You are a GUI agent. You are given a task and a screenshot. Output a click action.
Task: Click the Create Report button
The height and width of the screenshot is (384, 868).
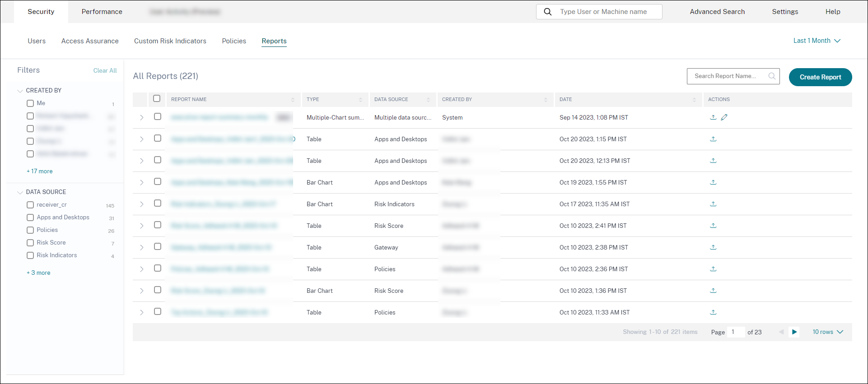820,77
